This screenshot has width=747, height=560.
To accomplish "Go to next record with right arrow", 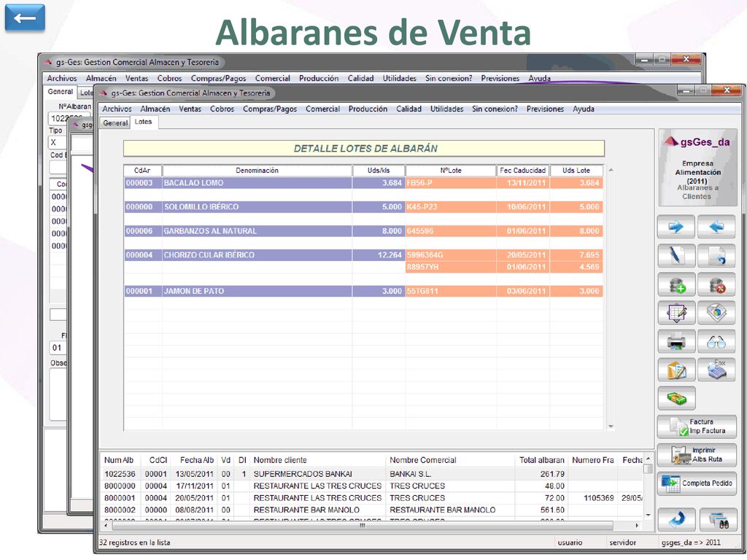I will pyautogui.click(x=676, y=227).
